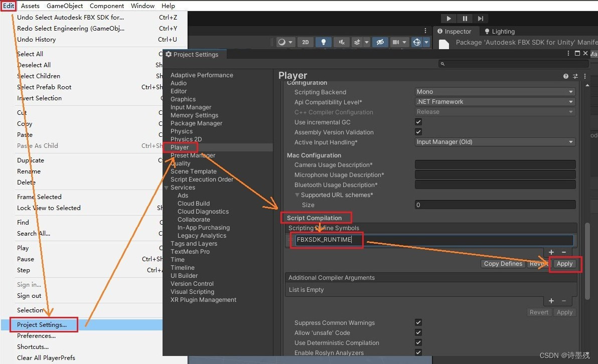
Task: Remove scripting define symbol with minus
Action: pyautogui.click(x=564, y=252)
